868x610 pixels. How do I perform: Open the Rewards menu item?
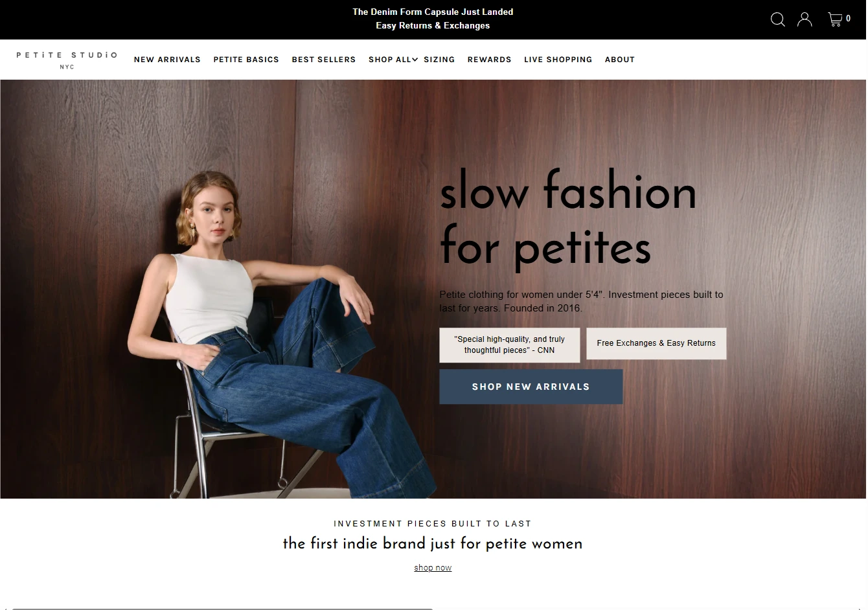[x=490, y=60]
